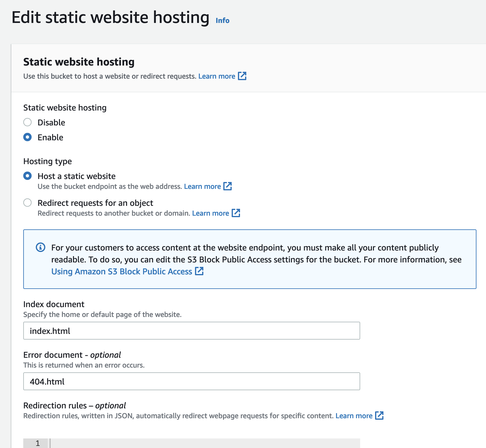
Task: Open Learn more link about bucket endpoint
Action: (202, 186)
